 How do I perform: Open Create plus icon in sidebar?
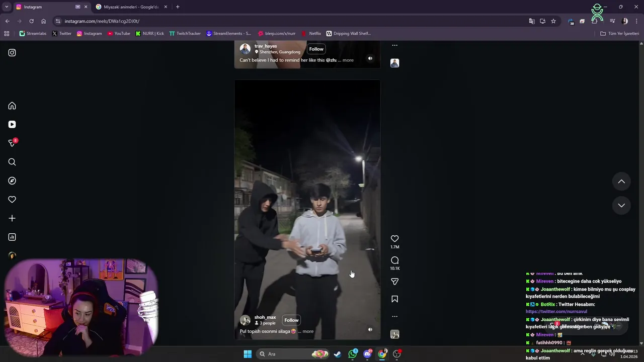[x=12, y=218]
